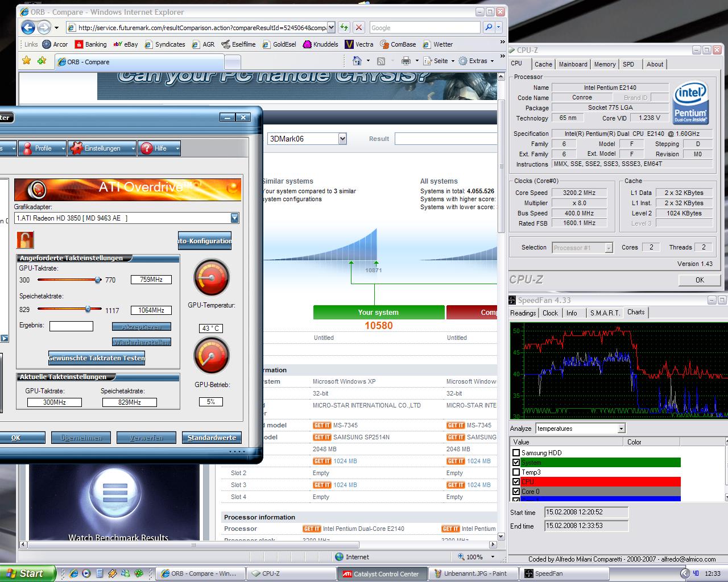Open the eBay favorite in Links bar
This screenshot has width=728, height=582.
pos(126,44)
